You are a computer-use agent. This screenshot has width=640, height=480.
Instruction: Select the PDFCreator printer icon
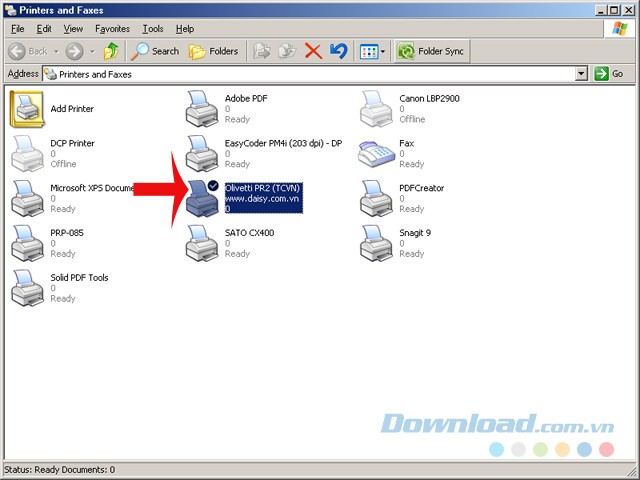(377, 198)
